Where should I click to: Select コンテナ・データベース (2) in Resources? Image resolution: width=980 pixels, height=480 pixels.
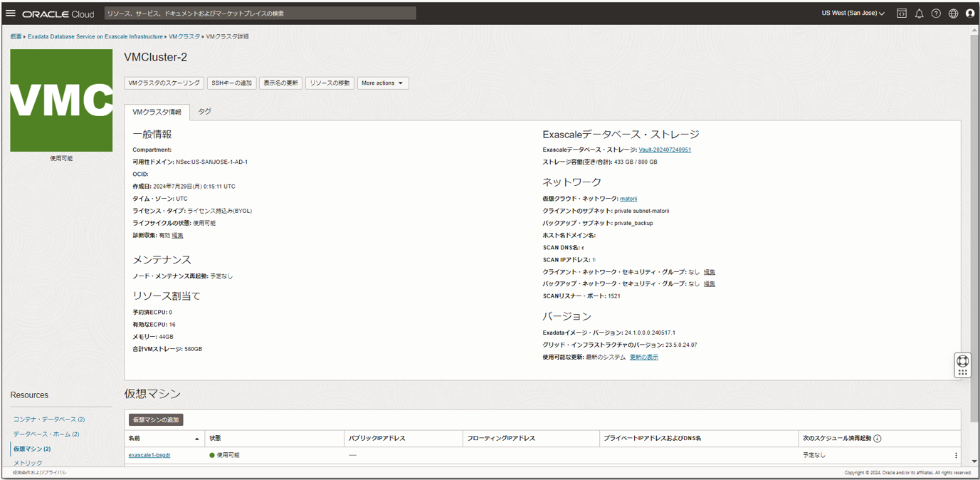point(49,419)
